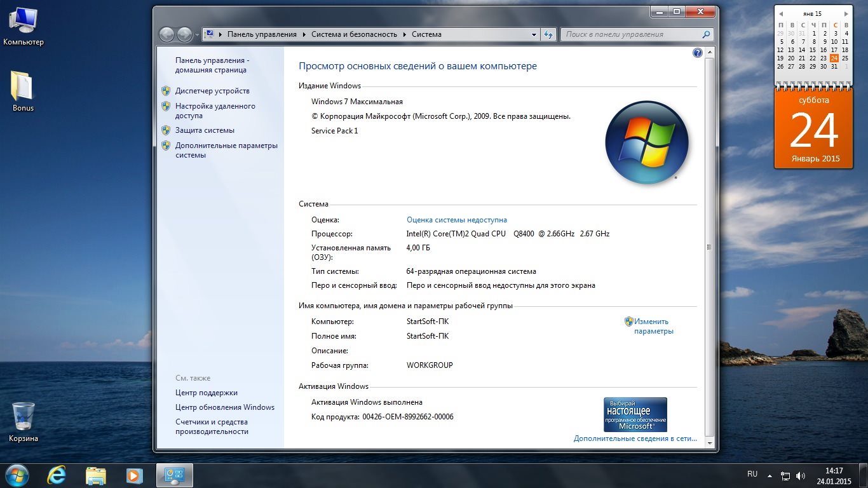Viewport: 868px width, 488px height.
Task: Click the refresh button in address bar
Action: pos(549,34)
